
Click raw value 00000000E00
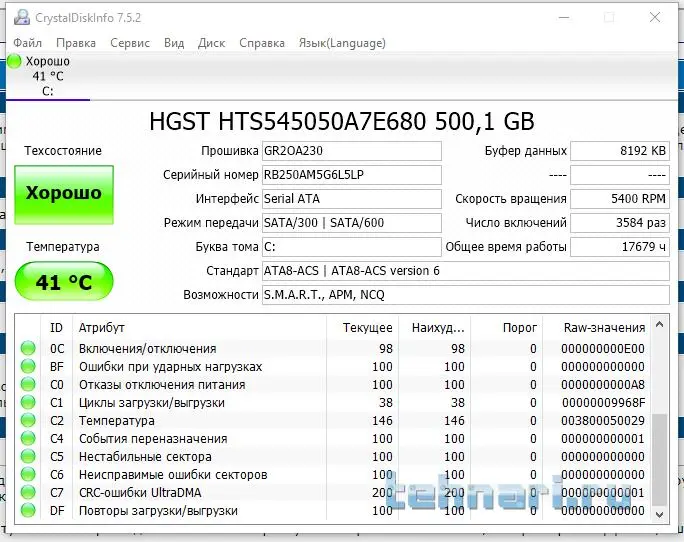pyautogui.click(x=603, y=349)
